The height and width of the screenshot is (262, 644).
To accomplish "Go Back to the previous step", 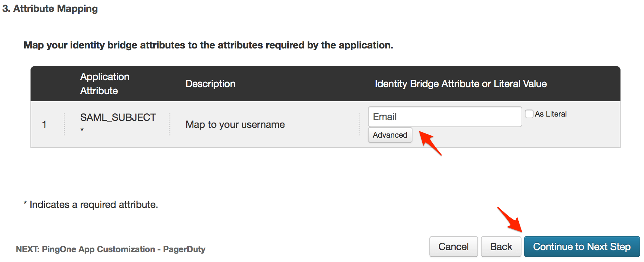I will point(501,247).
